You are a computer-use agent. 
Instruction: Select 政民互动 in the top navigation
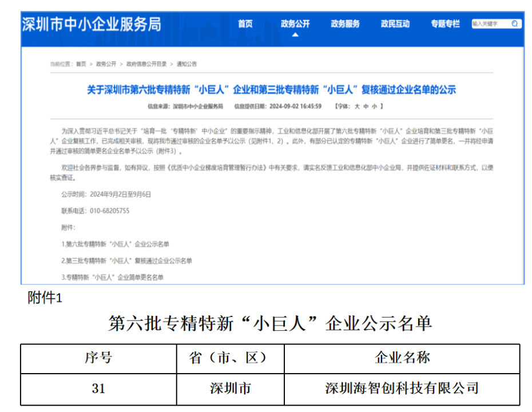click(x=395, y=24)
